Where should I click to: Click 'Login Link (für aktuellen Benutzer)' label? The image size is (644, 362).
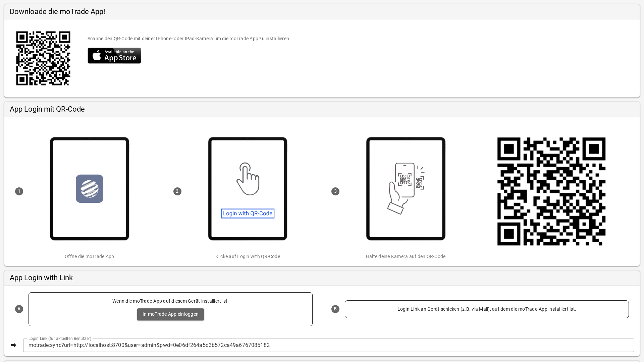60,339
